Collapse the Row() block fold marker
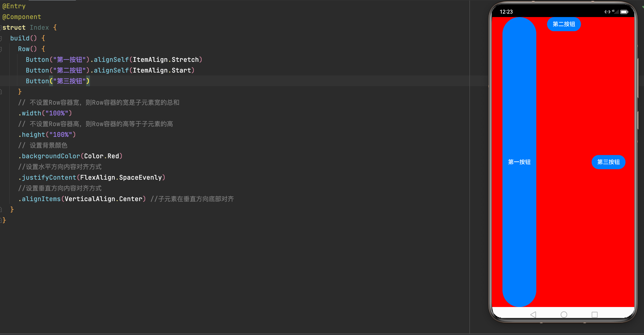 (1, 49)
